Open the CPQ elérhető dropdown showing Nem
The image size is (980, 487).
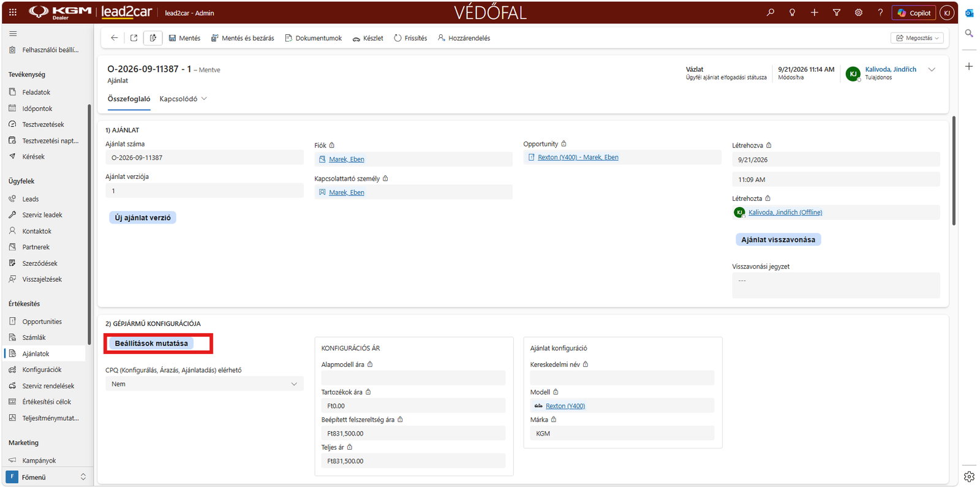(205, 384)
